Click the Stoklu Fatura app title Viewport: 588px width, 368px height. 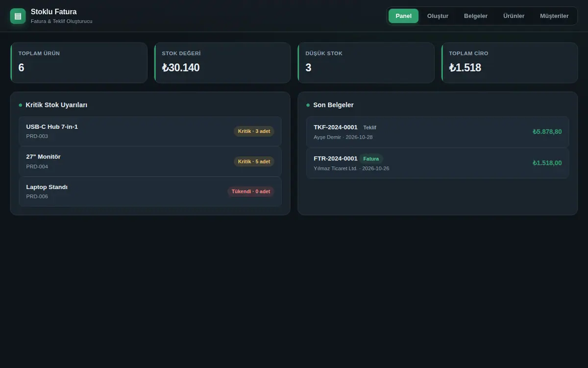[53, 12]
